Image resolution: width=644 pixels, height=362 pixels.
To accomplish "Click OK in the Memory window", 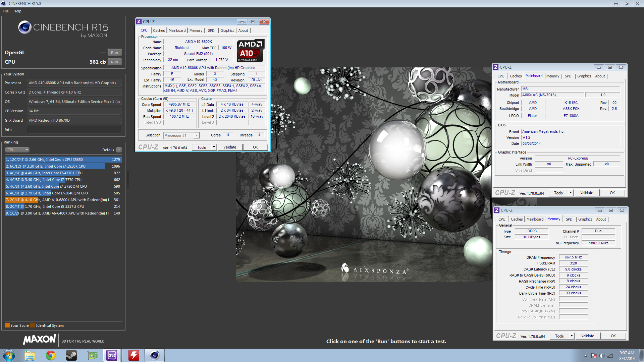I will click(613, 336).
